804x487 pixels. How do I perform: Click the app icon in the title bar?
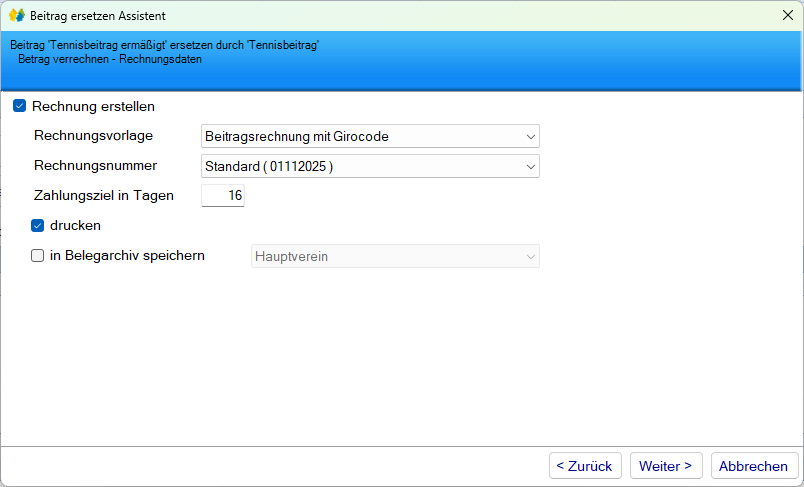coord(16,16)
